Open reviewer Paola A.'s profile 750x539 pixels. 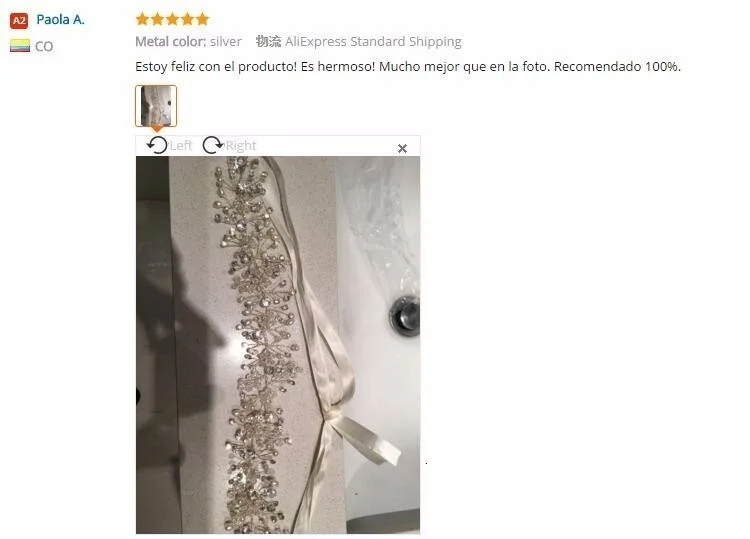coord(60,20)
